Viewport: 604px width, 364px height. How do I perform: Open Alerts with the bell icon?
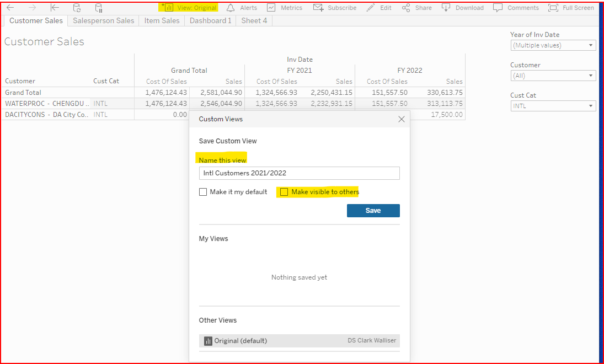pos(231,8)
